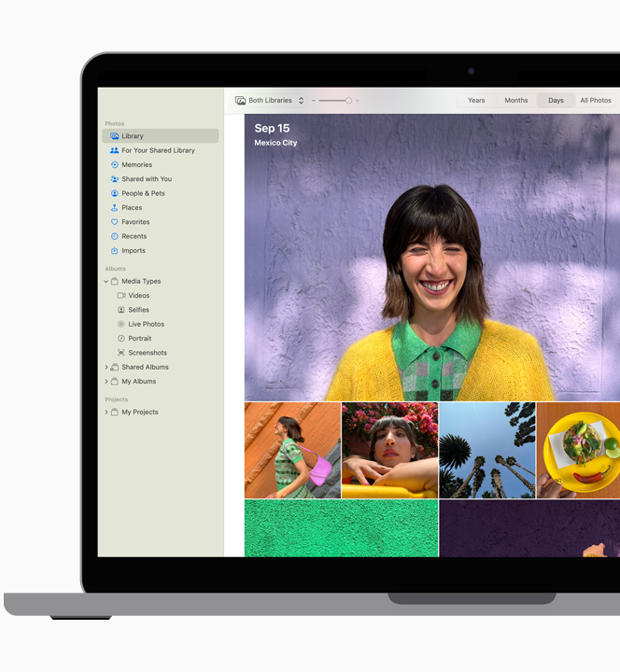Open the yellow plate food photo
620x672 pixels.
click(578, 451)
